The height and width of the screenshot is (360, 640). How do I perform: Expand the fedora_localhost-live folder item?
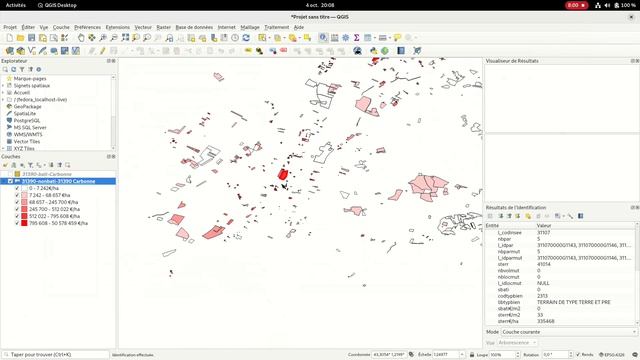click(3, 99)
